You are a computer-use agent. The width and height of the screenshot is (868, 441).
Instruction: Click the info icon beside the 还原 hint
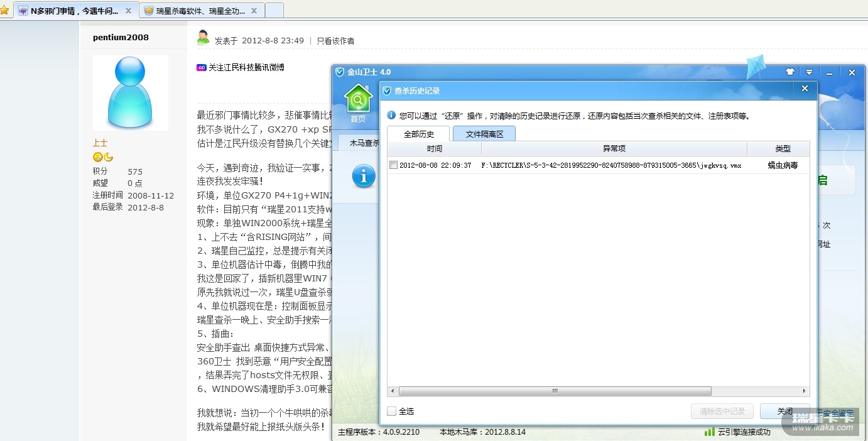391,116
